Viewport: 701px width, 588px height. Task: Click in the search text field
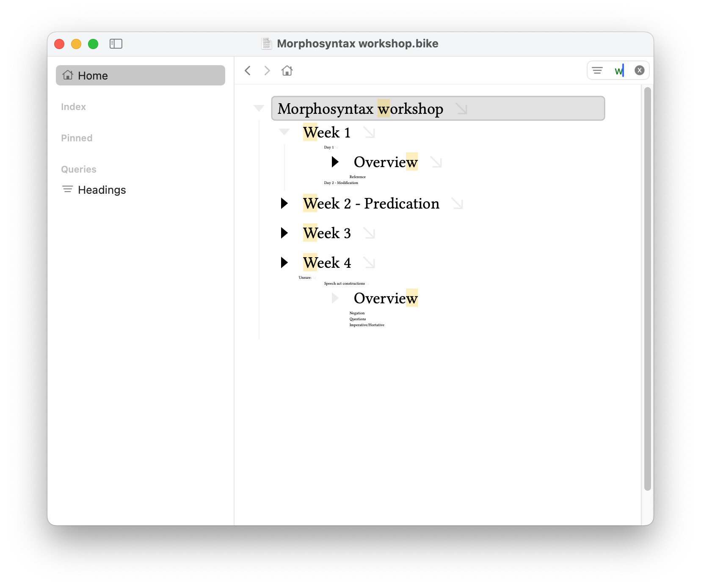618,71
